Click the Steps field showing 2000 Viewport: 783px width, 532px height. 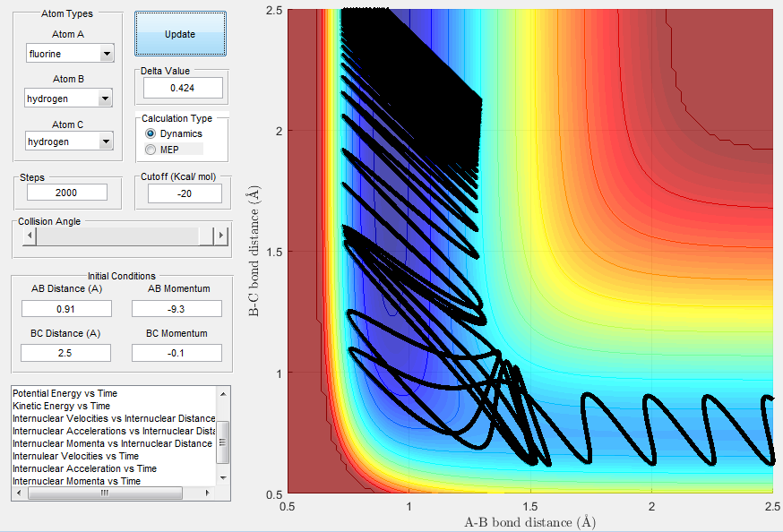(x=67, y=193)
